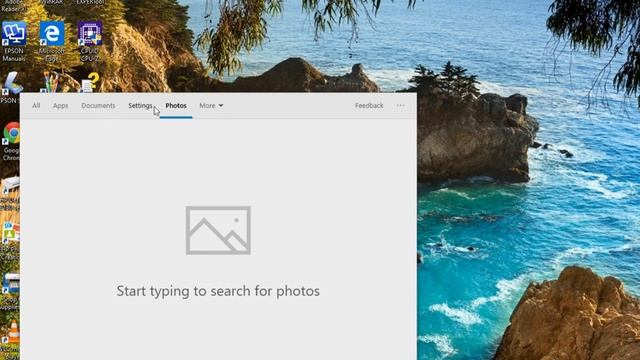Click the Feedback button

(369, 106)
